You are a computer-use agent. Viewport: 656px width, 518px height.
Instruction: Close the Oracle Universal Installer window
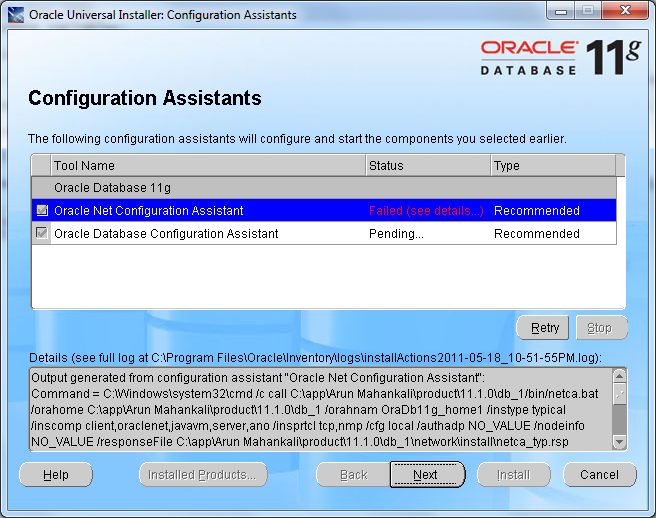point(625,10)
